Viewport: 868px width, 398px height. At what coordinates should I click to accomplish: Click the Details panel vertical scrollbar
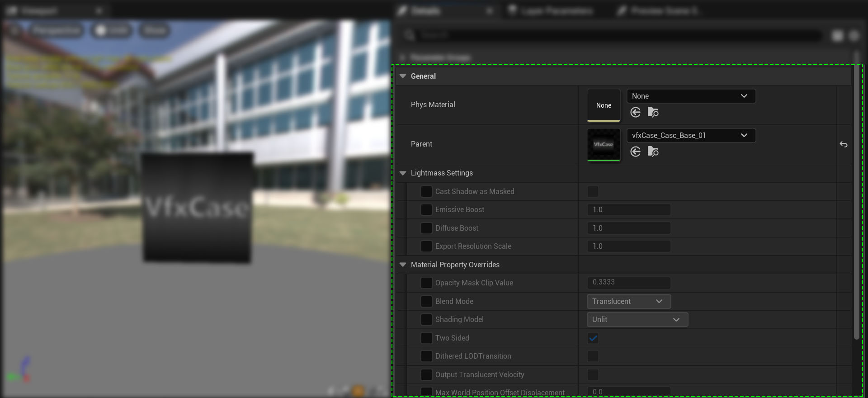[x=856, y=194]
